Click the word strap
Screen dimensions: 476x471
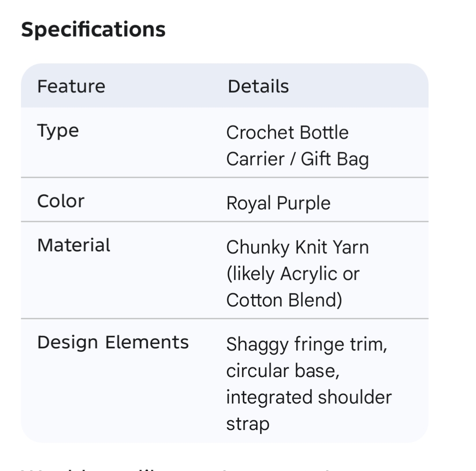pos(247,424)
